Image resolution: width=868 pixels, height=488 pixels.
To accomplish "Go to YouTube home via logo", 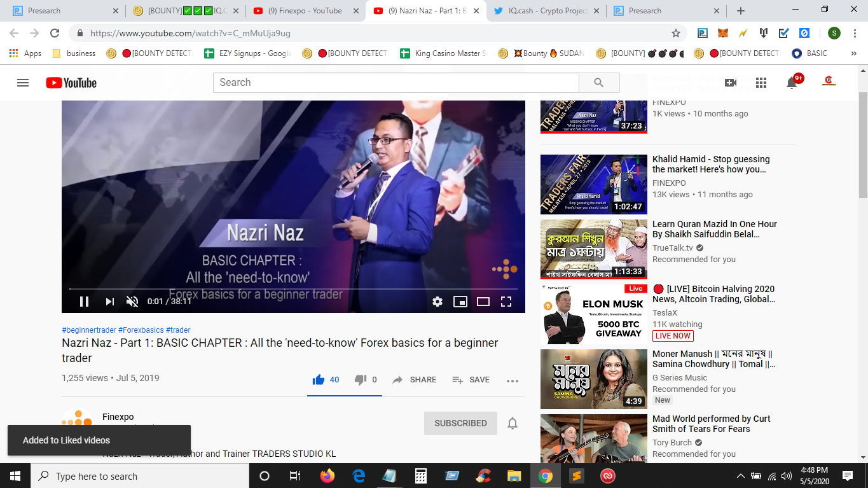I will (71, 83).
